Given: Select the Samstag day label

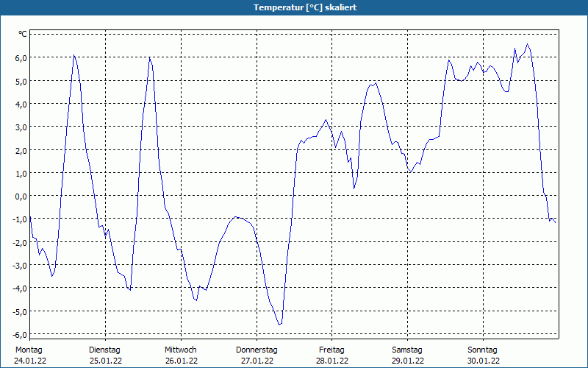Looking at the screenshot, I should point(407,350).
